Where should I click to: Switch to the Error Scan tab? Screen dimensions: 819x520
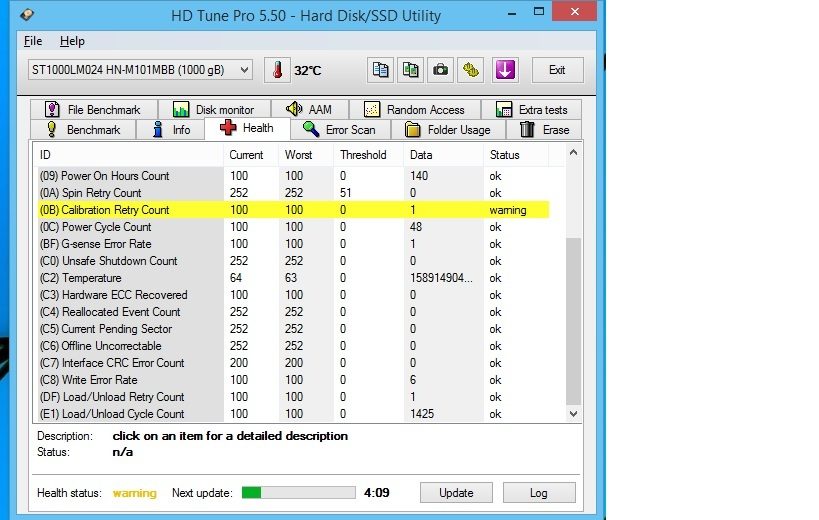pyautogui.click(x=340, y=129)
